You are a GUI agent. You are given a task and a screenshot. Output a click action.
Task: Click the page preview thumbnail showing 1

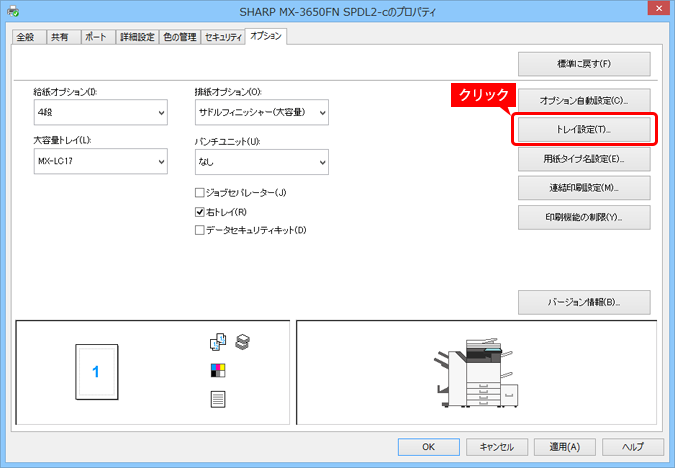click(x=97, y=372)
